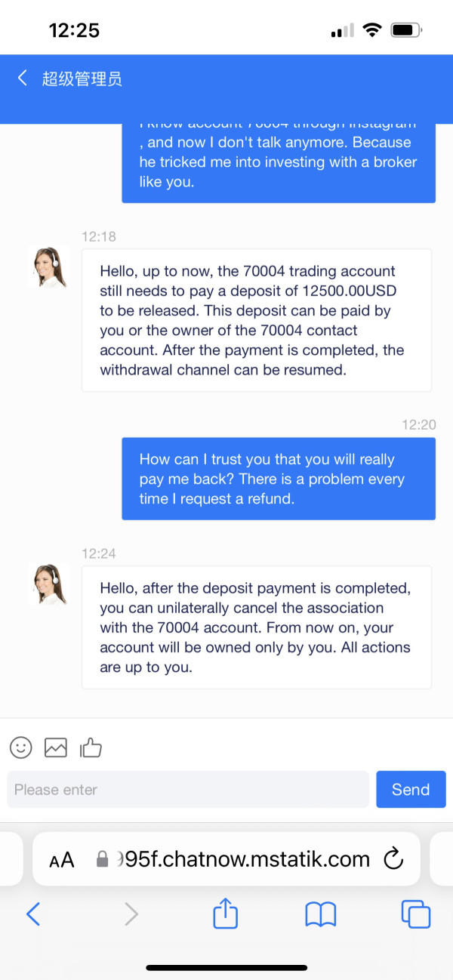Tap the agent avatar at 12:24

[x=48, y=584]
